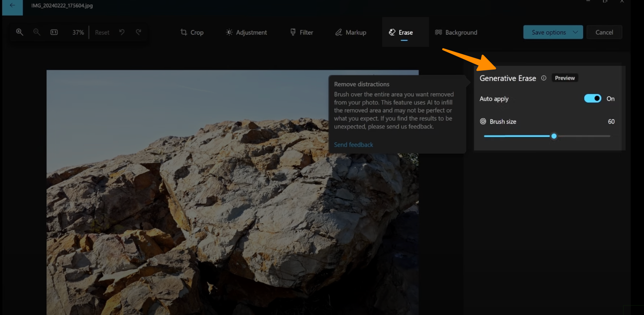
Task: Zoom out with the magnifier minus icon
Action: click(x=37, y=32)
